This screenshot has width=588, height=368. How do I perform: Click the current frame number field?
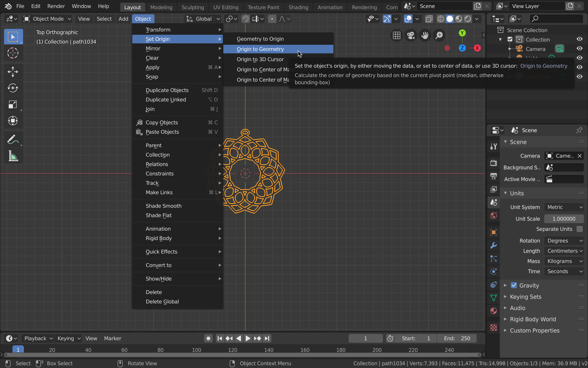tap(365, 338)
